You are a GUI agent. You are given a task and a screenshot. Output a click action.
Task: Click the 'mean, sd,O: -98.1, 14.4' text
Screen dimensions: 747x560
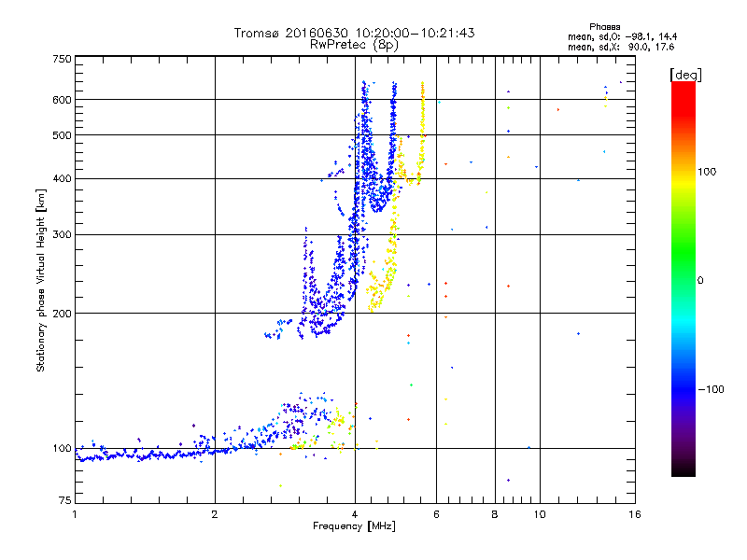pyautogui.click(x=622, y=36)
